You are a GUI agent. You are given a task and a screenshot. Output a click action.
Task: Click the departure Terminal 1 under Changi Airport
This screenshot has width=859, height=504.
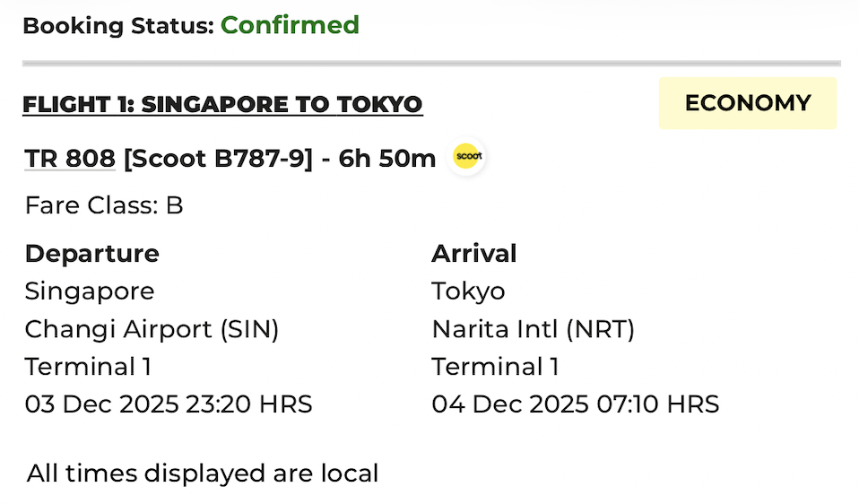click(x=88, y=367)
